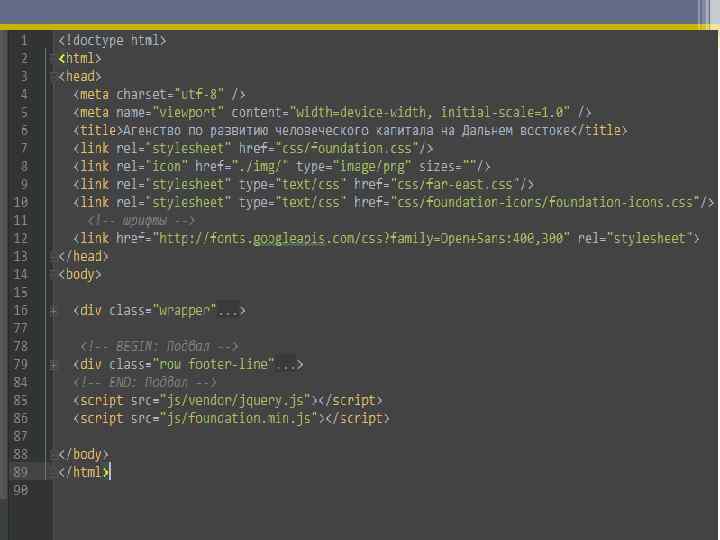Click line number 6 in the gutter
720x540 pixels.
24,131
